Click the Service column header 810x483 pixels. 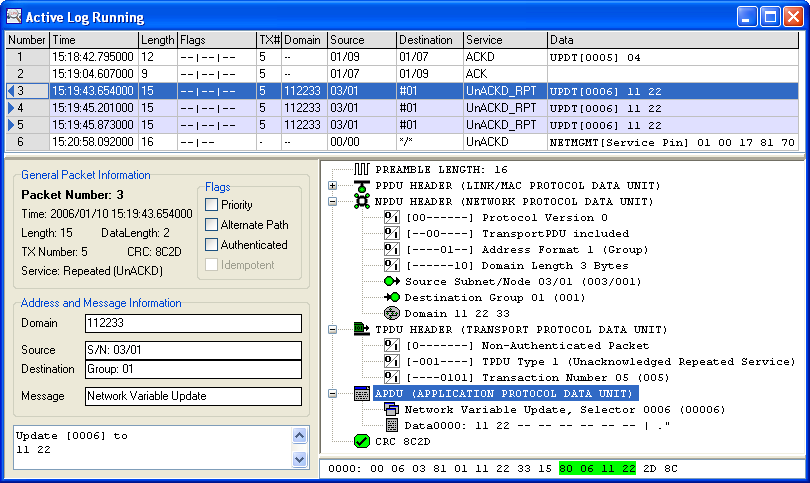coord(504,40)
